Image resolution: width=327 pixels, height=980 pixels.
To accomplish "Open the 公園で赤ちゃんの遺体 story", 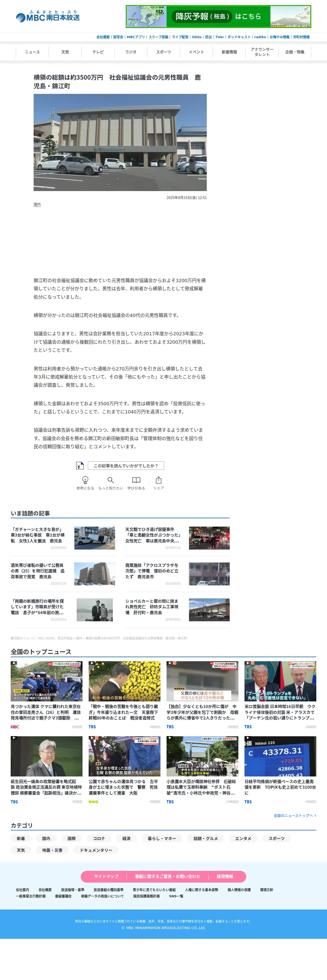I will coord(125,770).
